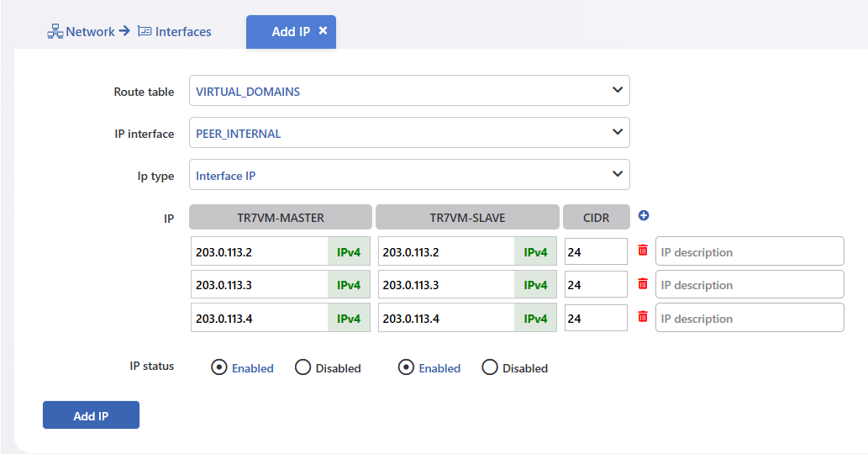Focus IP description field for 203.0.113.3 row

click(750, 284)
